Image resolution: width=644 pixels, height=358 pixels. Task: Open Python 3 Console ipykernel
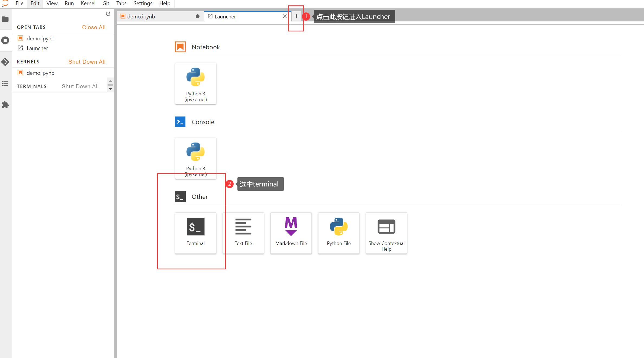tap(195, 158)
